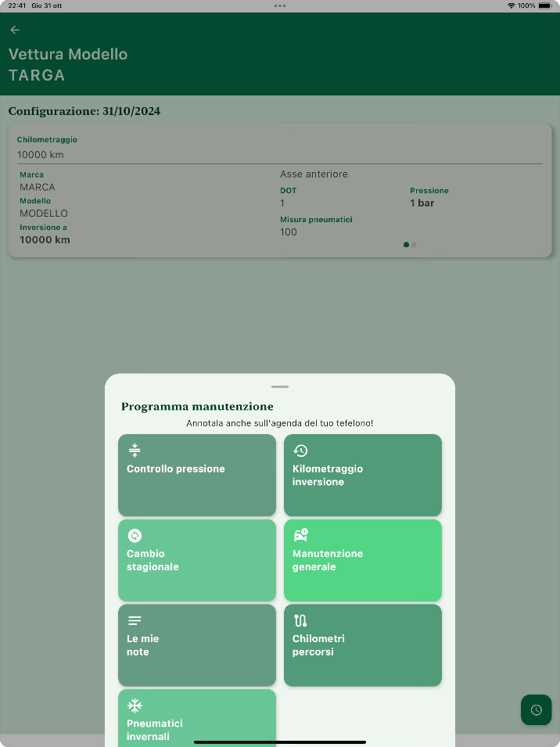The image size is (560, 747).
Task: Tap the snowflake icon on Pneumatici invernali
Action: [x=135, y=706]
